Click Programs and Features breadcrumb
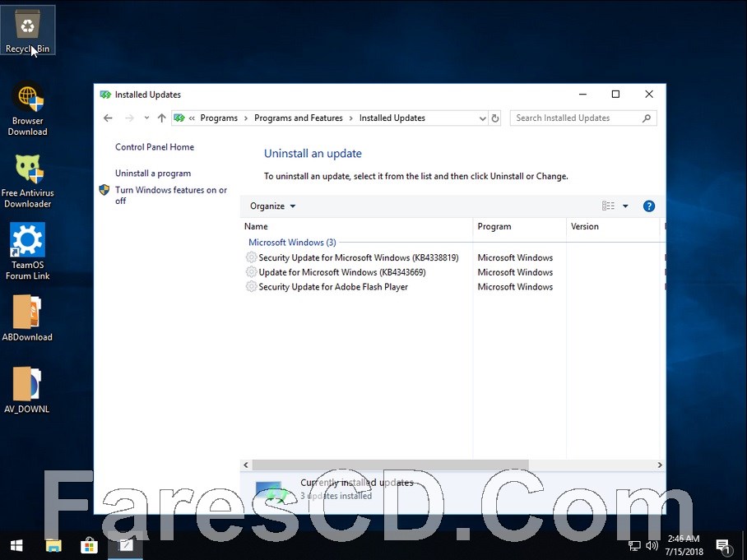This screenshot has height=560, width=747. click(299, 118)
